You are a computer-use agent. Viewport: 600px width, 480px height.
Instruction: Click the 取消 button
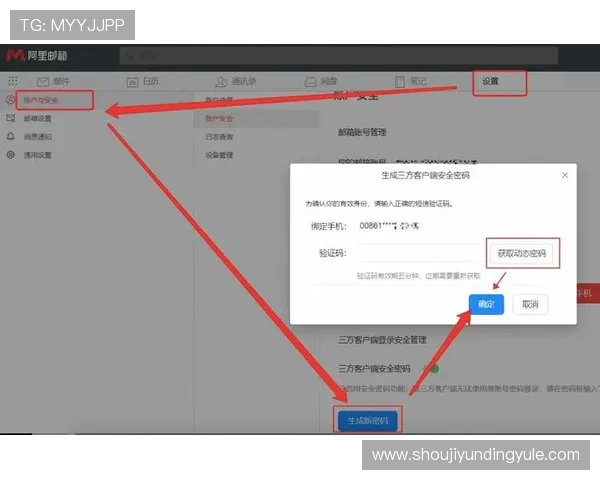(530, 304)
